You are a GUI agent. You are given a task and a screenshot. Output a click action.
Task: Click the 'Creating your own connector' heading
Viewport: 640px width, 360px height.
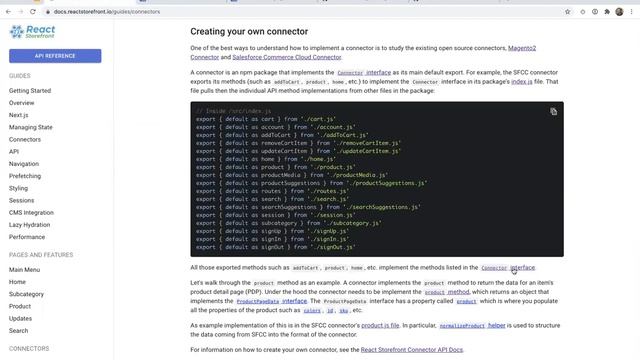[249, 31]
